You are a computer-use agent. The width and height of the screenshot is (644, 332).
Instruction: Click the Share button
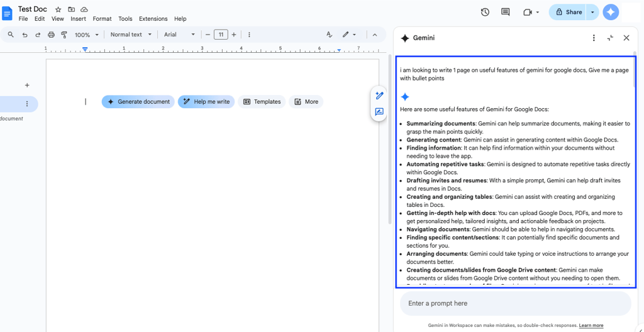[569, 13]
